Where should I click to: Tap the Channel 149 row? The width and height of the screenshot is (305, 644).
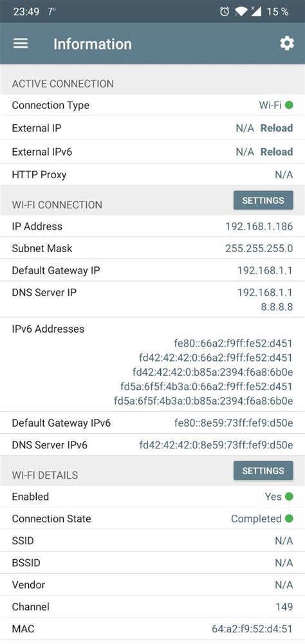(x=152, y=607)
